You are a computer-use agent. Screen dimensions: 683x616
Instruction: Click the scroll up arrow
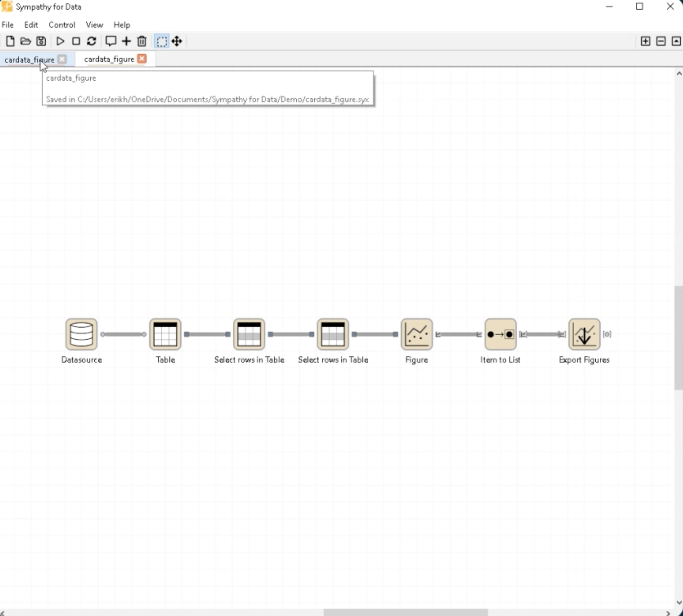click(x=679, y=74)
